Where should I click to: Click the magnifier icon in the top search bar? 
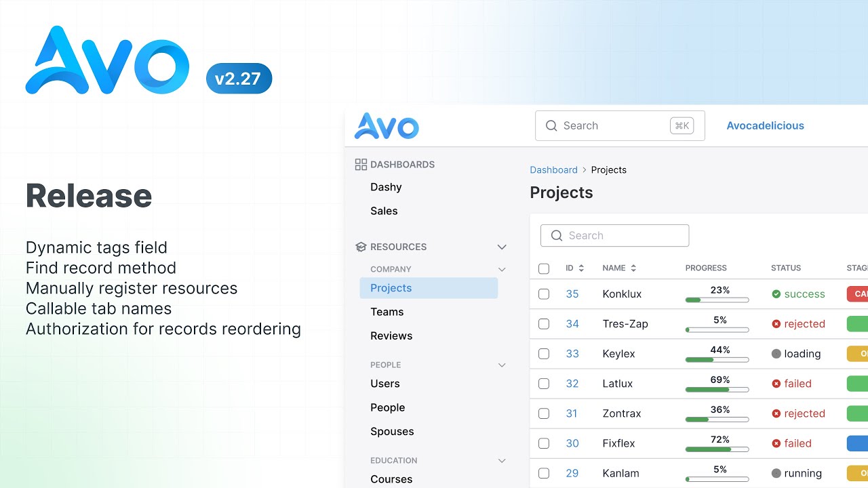pyautogui.click(x=551, y=125)
